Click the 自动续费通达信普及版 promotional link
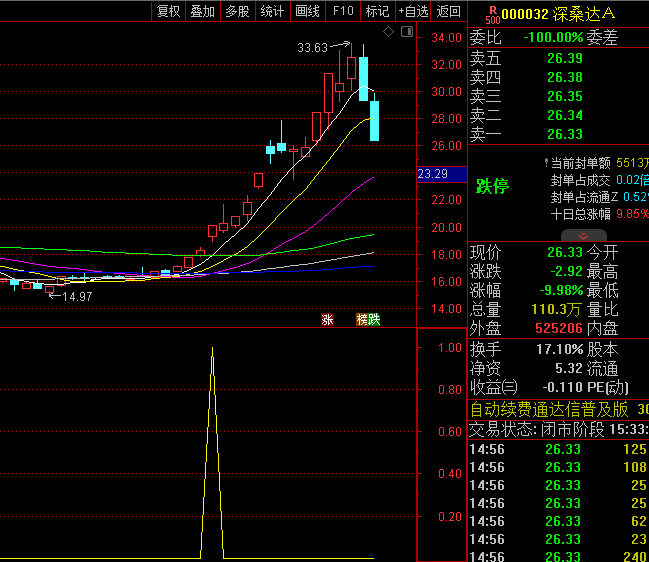Screen dimensions: 649x562 point(550,409)
